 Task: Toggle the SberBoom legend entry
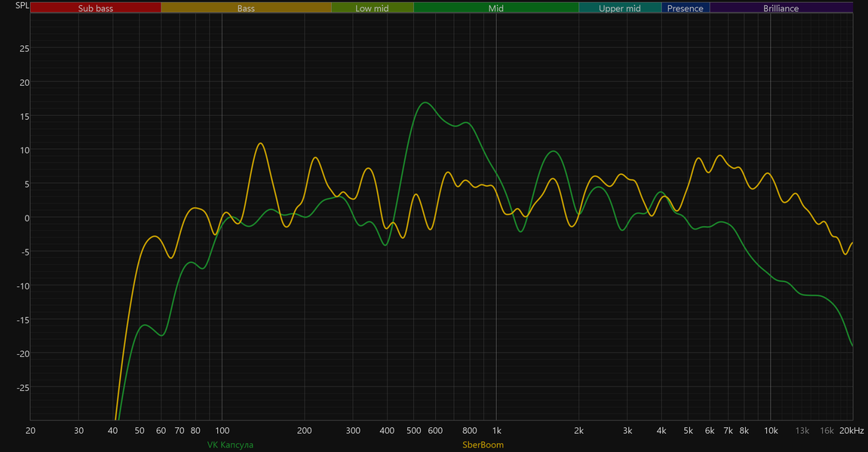coord(483,444)
